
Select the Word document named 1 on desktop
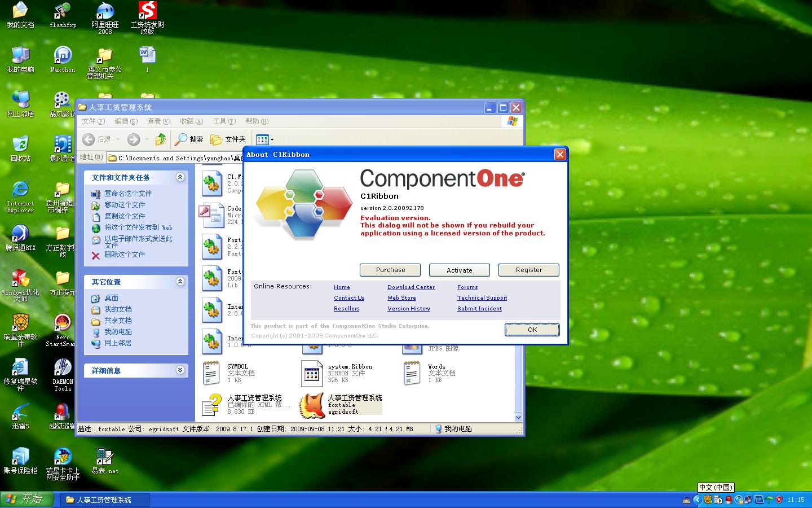coord(147,59)
